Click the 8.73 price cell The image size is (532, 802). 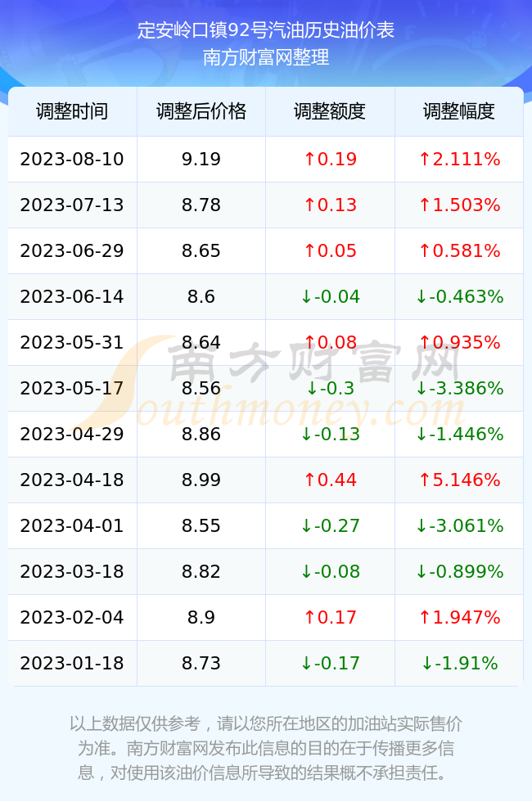tap(201, 664)
